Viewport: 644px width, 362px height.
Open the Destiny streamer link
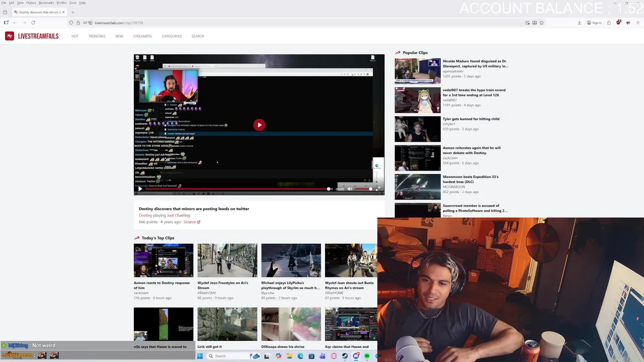[x=145, y=215]
